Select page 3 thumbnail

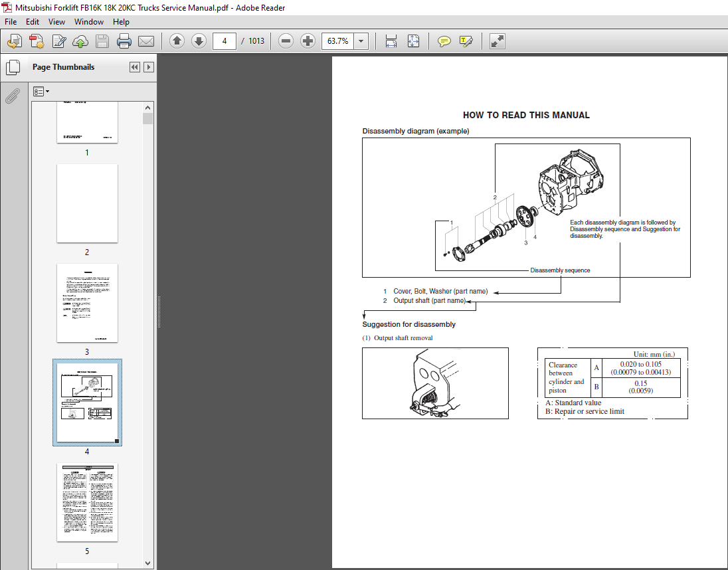click(x=87, y=303)
